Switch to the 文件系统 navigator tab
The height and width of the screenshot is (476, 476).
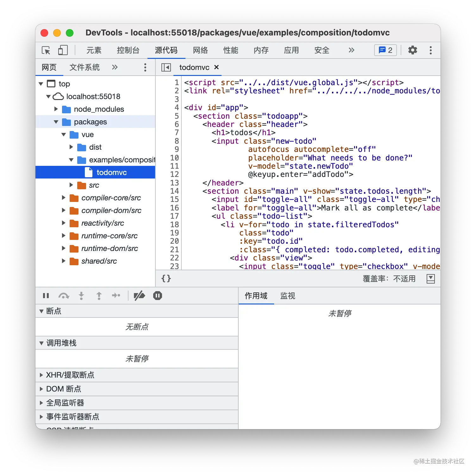[85, 67]
